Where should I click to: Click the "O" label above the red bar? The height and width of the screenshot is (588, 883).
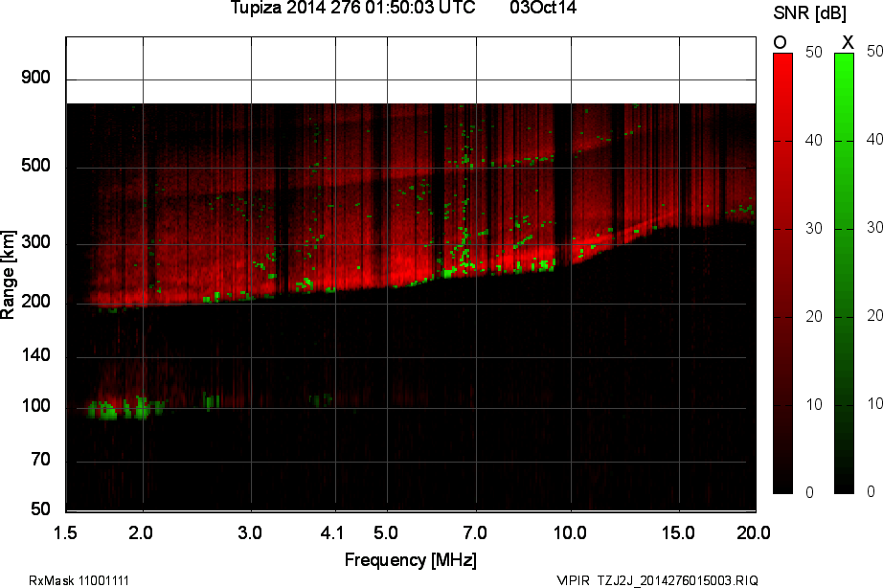click(x=781, y=42)
